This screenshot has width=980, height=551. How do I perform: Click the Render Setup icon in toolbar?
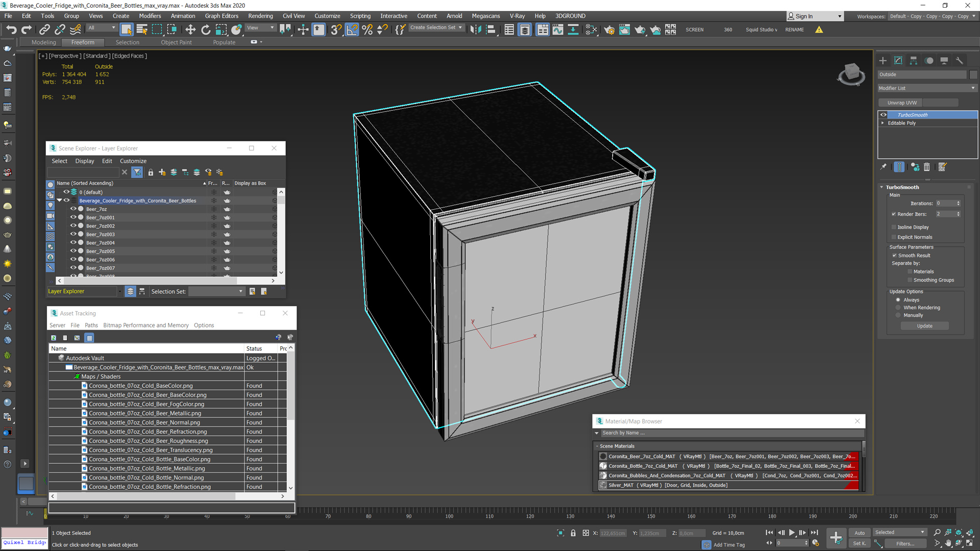(609, 29)
